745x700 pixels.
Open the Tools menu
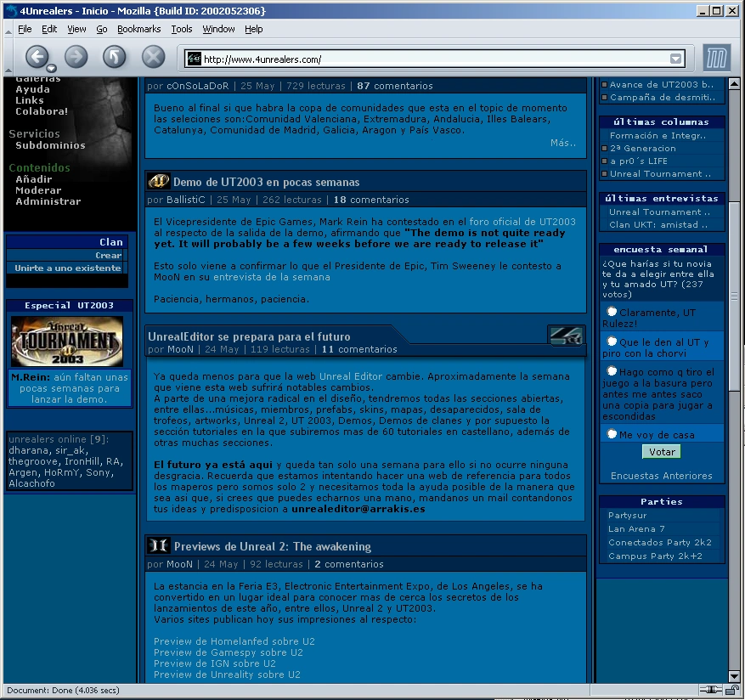pyautogui.click(x=181, y=28)
